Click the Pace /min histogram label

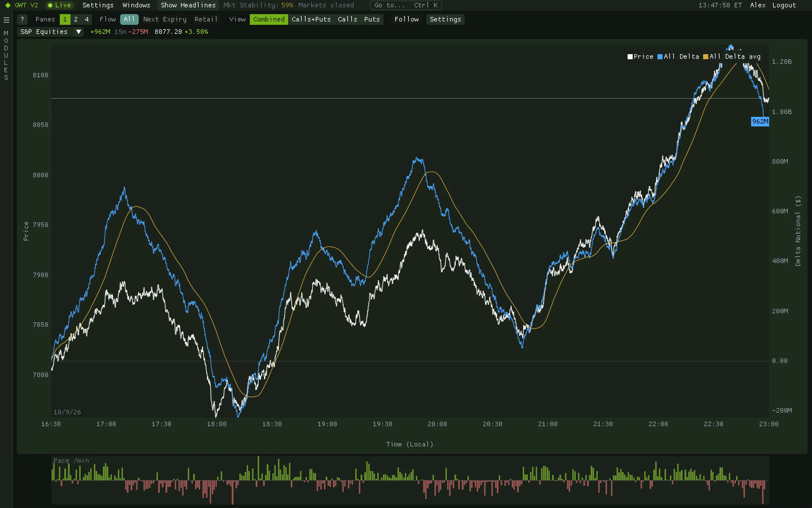[x=71, y=461]
